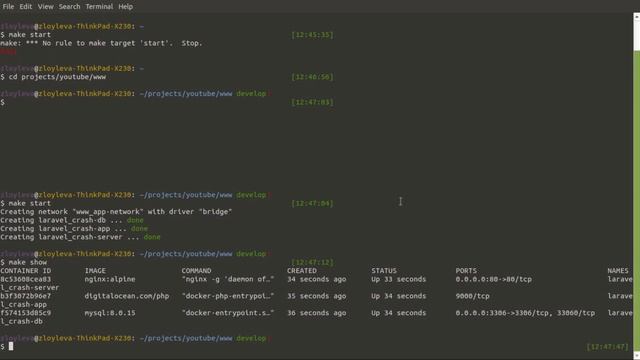
Task: Click the IMAGE column header
Action: point(95,271)
